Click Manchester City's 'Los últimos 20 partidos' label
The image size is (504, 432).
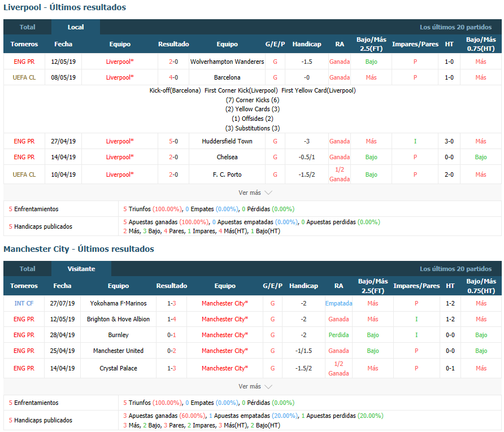tap(455, 269)
